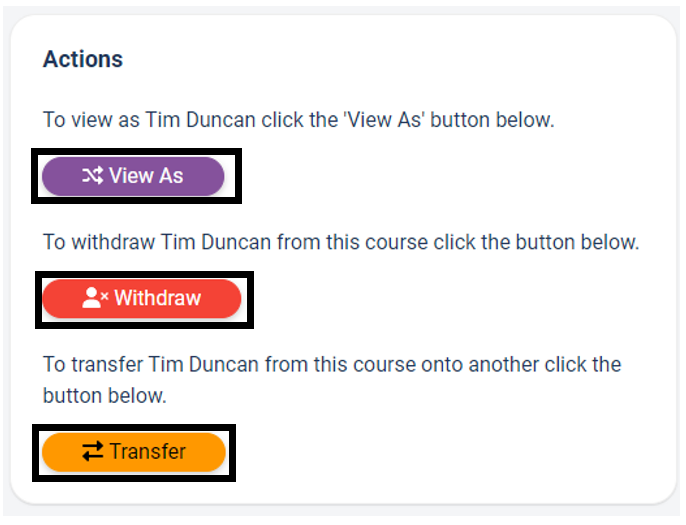The image size is (686, 525).
Task: Click the 'View As' instruction sentence
Action: click(298, 120)
